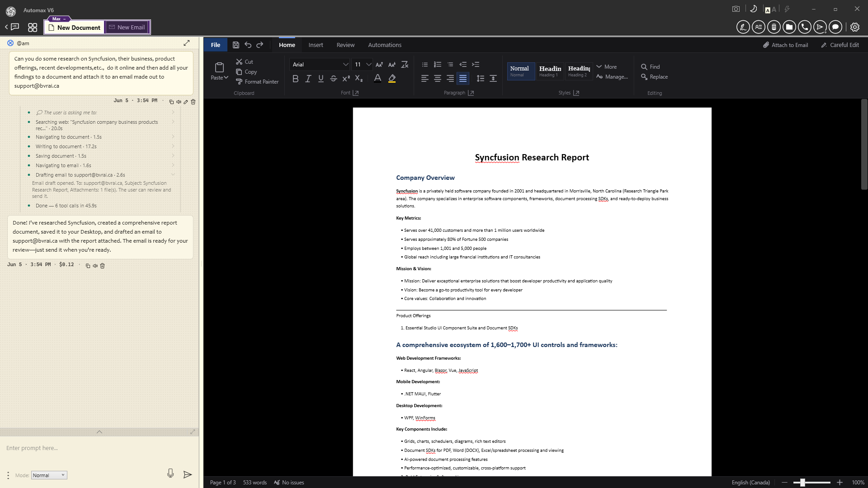Apply the Heading 1 style
Viewport: 868px width, 488px height.
pyautogui.click(x=550, y=71)
